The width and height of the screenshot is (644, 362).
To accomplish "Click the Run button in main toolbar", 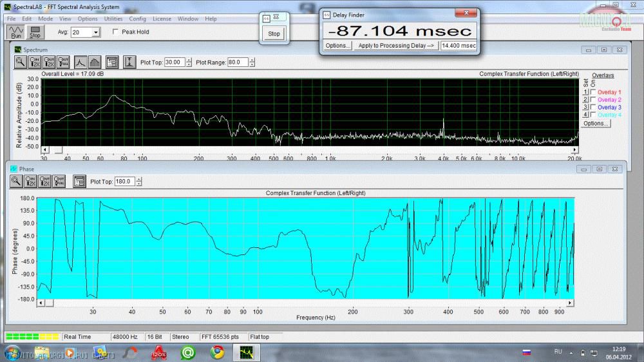I will [x=17, y=32].
